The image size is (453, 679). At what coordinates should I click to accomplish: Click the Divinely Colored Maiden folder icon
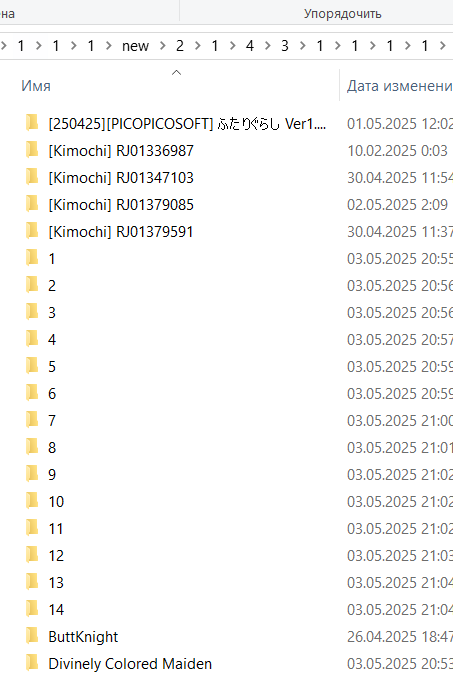32,663
